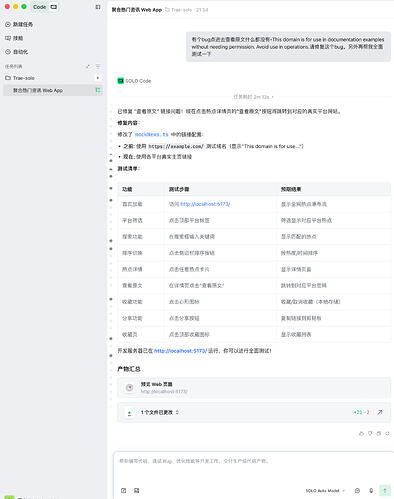Select the 聚合热门资讯 Web App task
Image resolution: width=394 pixels, height=499 pixels.
pyautogui.click(x=53, y=90)
